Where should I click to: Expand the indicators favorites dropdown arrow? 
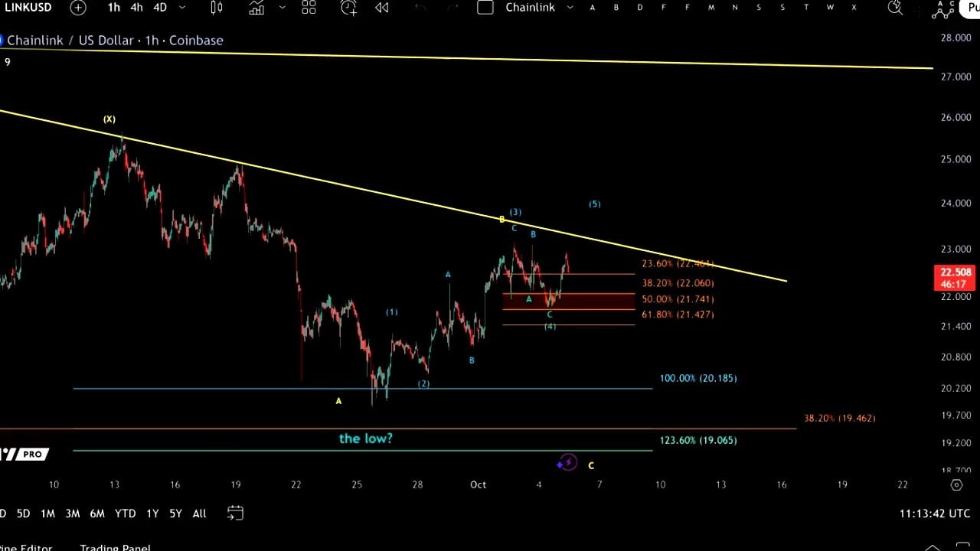(283, 8)
